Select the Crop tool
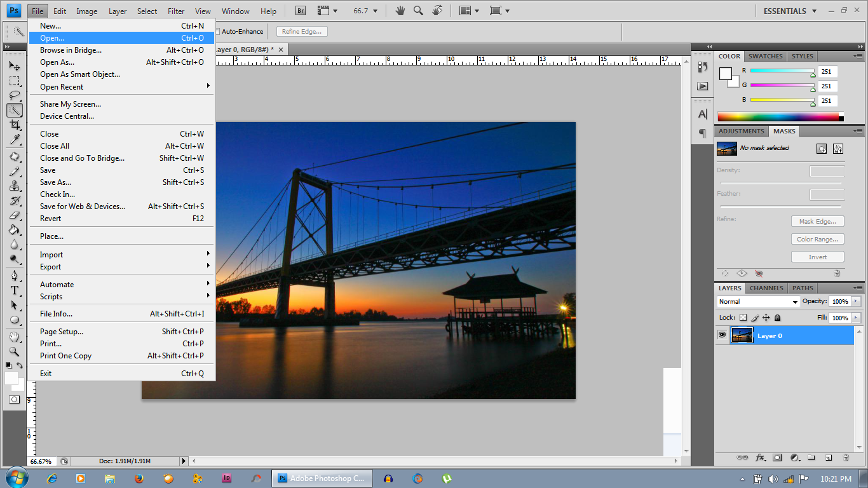The width and height of the screenshot is (868, 488). coord(15,125)
